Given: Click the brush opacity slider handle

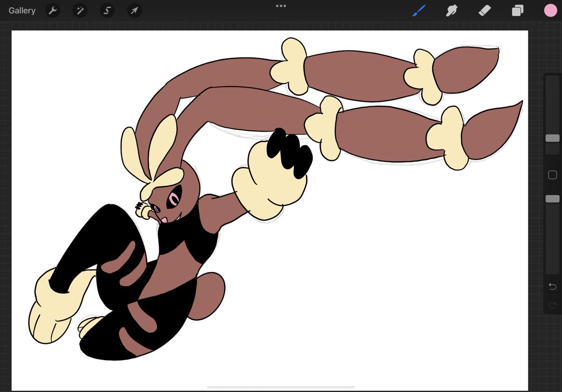Looking at the screenshot, I should [553, 199].
